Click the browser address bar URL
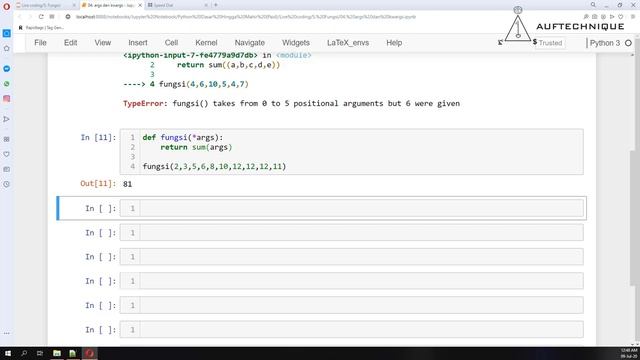Image resolution: width=640 pixels, height=360 pixels. [246, 17]
